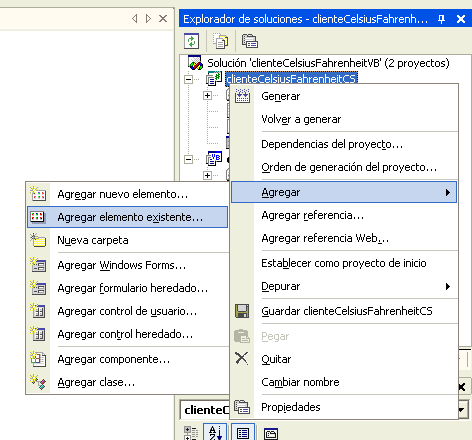Collapse the VB project tree node

point(188,159)
